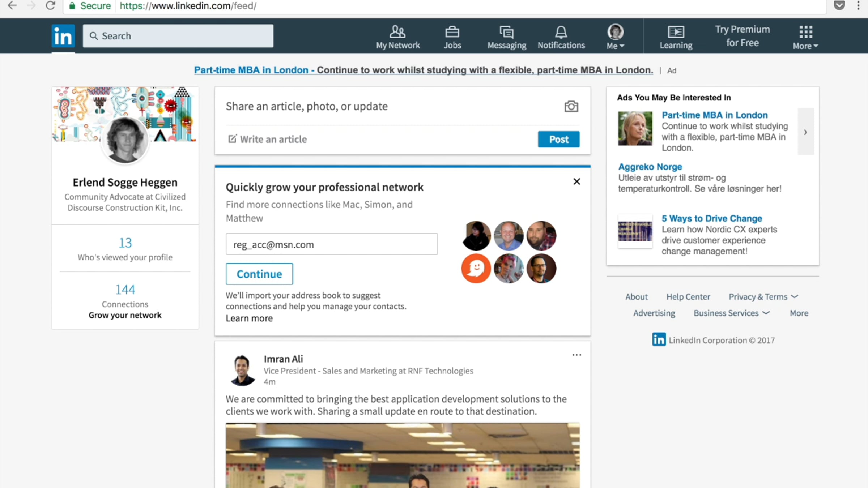Open the Part-time MBA banner ad link

pos(424,70)
